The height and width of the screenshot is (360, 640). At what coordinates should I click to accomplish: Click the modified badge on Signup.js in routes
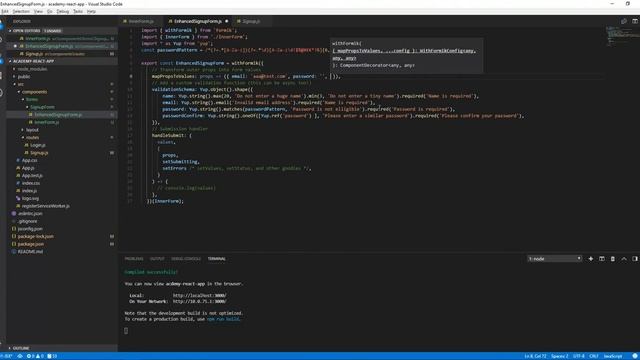pyautogui.click(x=112, y=153)
